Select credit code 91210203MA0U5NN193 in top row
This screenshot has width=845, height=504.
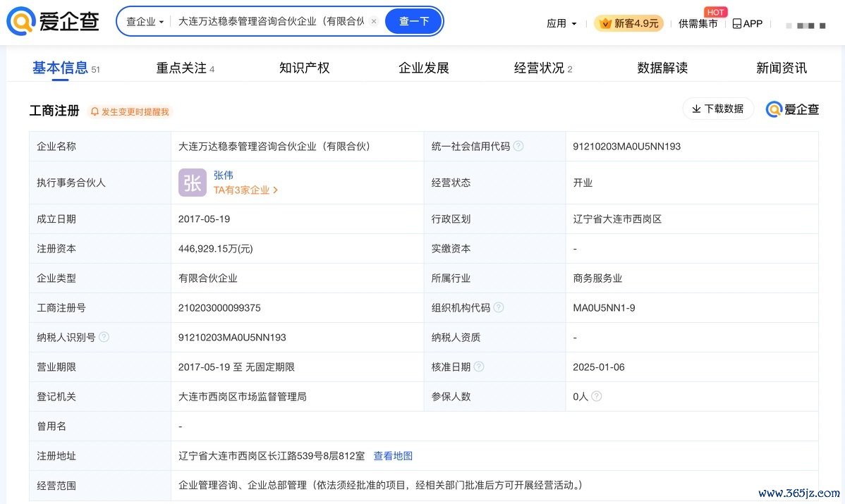(x=627, y=147)
